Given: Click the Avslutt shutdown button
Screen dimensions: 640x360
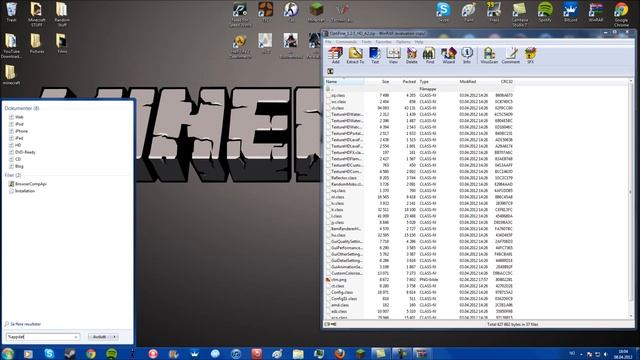Looking at the screenshot, I should [x=99, y=337].
